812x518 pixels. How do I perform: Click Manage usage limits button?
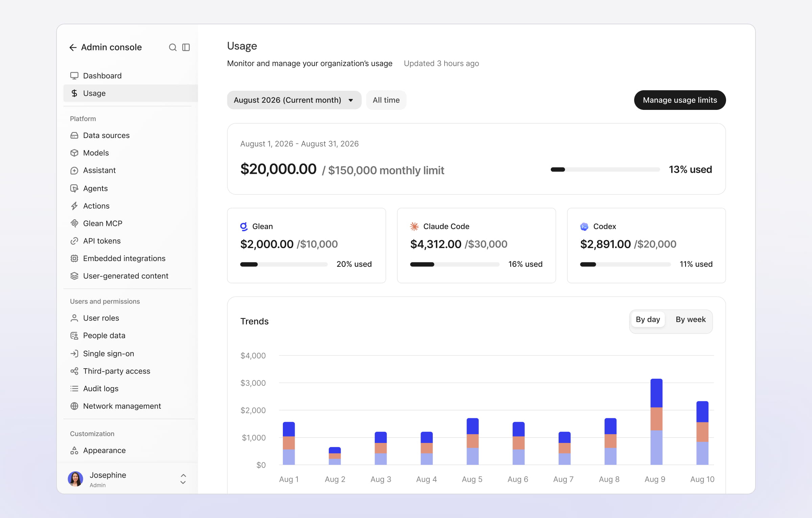680,100
